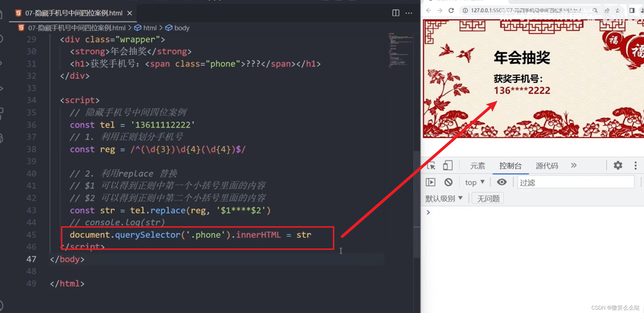This screenshot has width=644, height=313.
Task: Open the top context dropdown
Action: [475, 182]
